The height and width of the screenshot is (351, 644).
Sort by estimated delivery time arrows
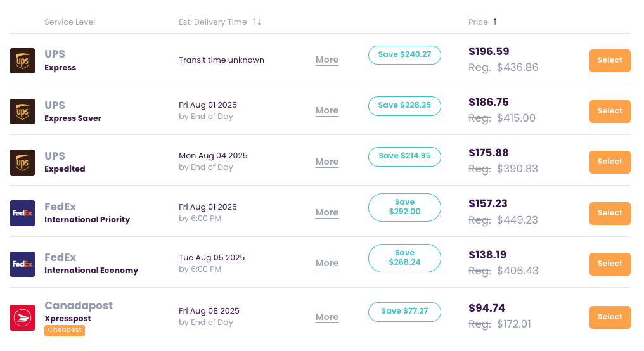click(x=257, y=22)
